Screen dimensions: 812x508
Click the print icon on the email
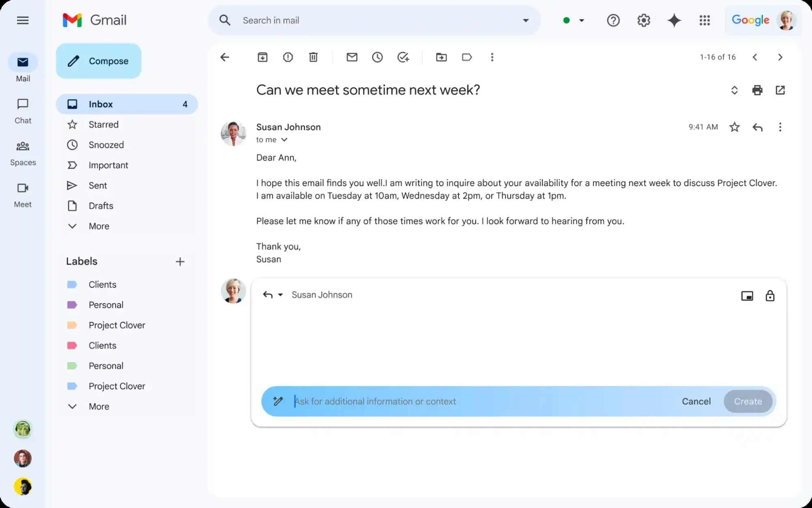758,90
